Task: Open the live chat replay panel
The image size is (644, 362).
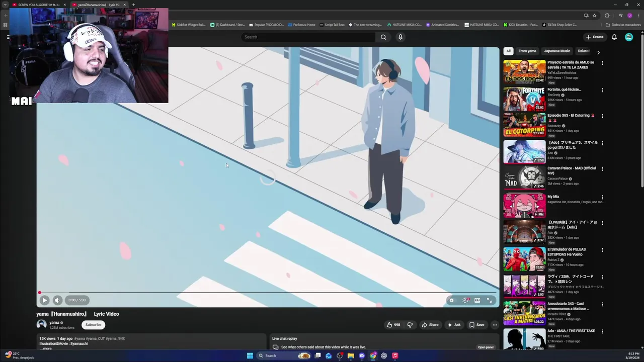Action: [x=486, y=347]
